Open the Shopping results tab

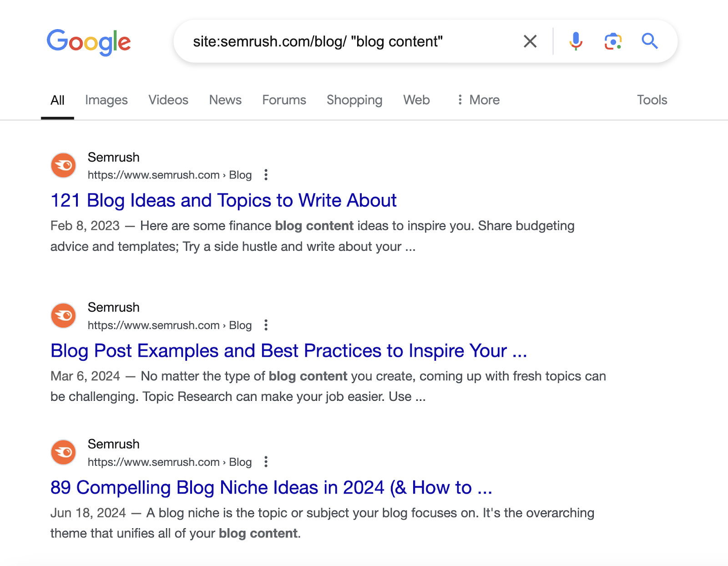(354, 100)
